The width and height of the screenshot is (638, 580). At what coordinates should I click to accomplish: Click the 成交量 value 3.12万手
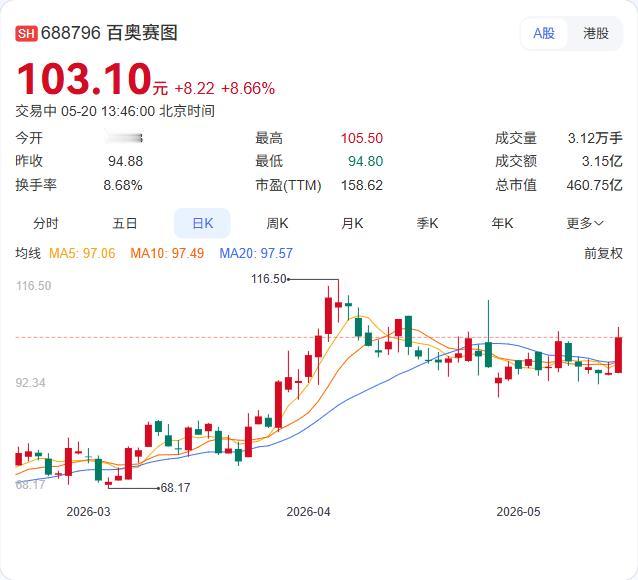pos(595,138)
